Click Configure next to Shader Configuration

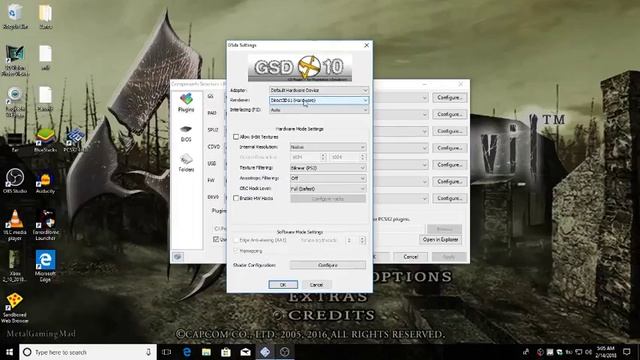(328, 265)
